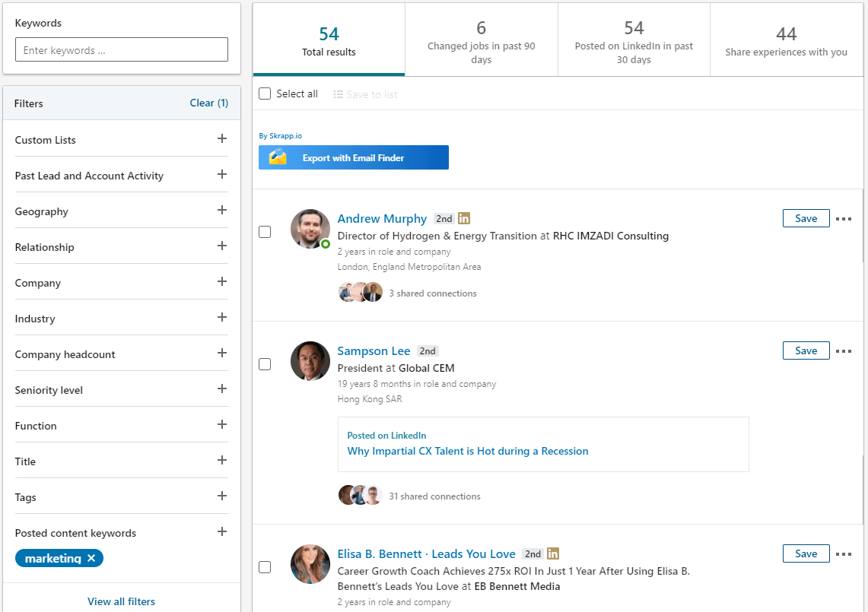Screen dimensions: 868x612
Task: Click Elisa B. Bennett's profile photo
Action: (x=310, y=564)
